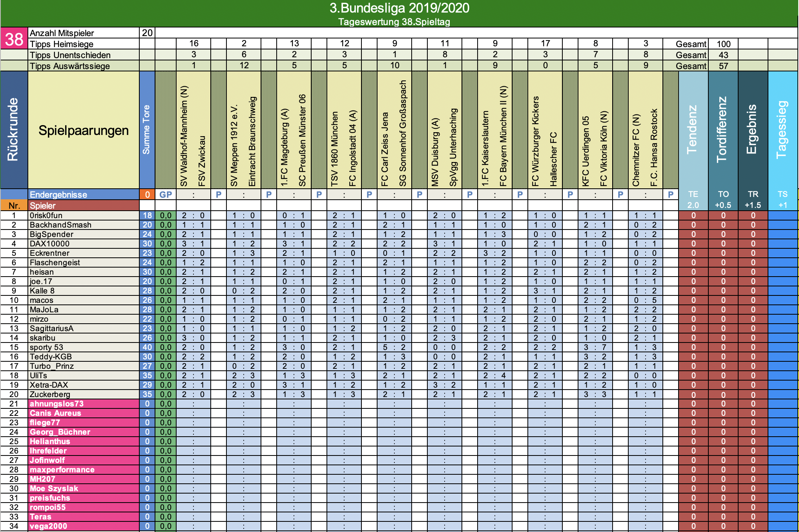Click the 'Eintracht Braunschweig' match header
Screen dimensions: 799x532
coord(252,141)
